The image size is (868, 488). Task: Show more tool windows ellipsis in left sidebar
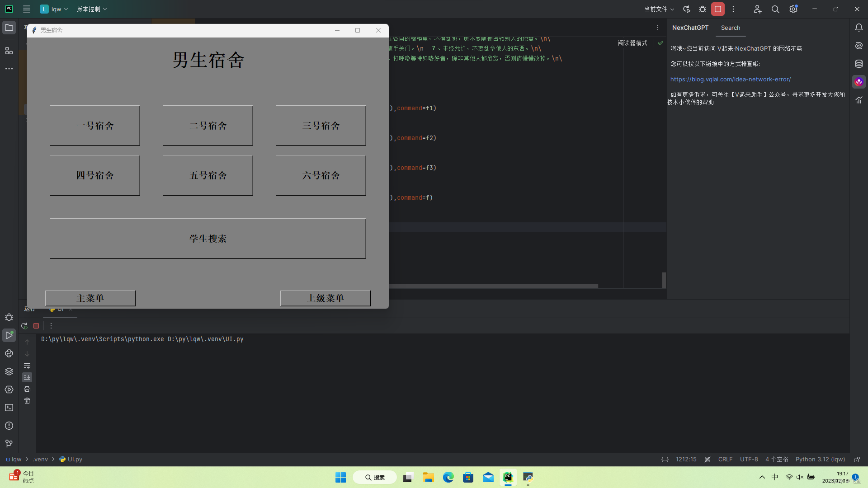coord(9,69)
